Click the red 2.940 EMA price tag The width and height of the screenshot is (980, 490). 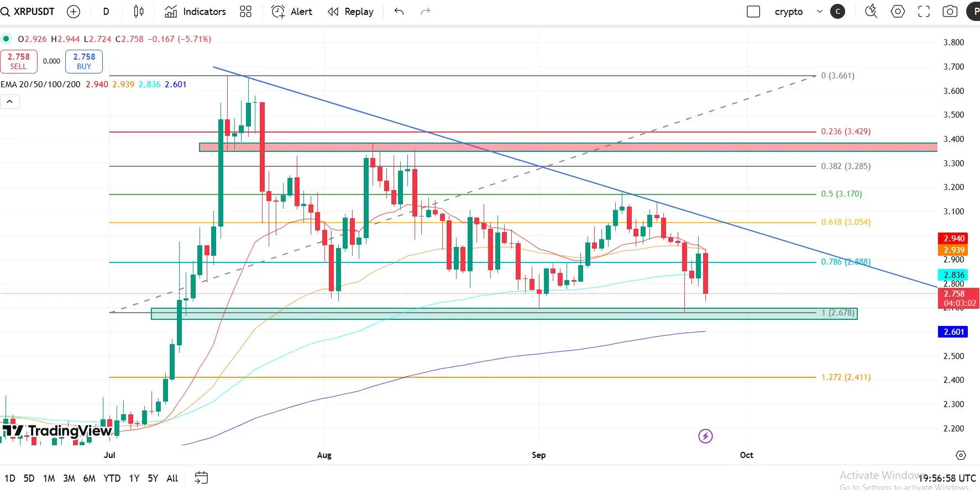(953, 239)
